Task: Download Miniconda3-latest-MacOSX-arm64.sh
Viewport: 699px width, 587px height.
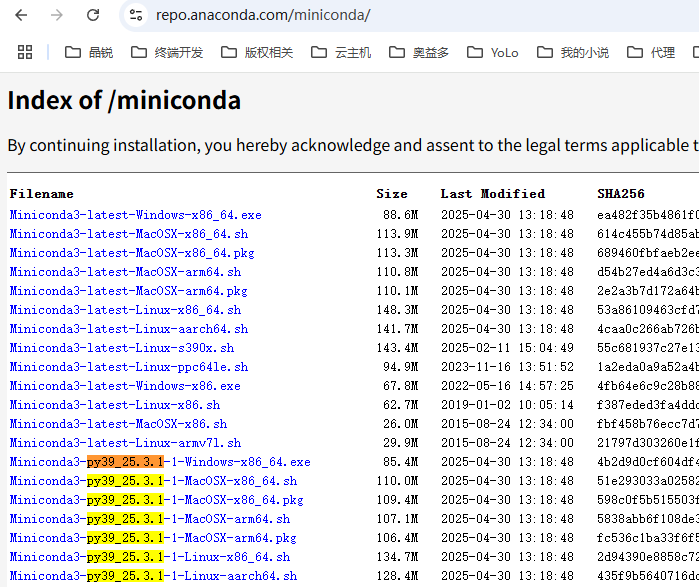Action: click(x=125, y=272)
